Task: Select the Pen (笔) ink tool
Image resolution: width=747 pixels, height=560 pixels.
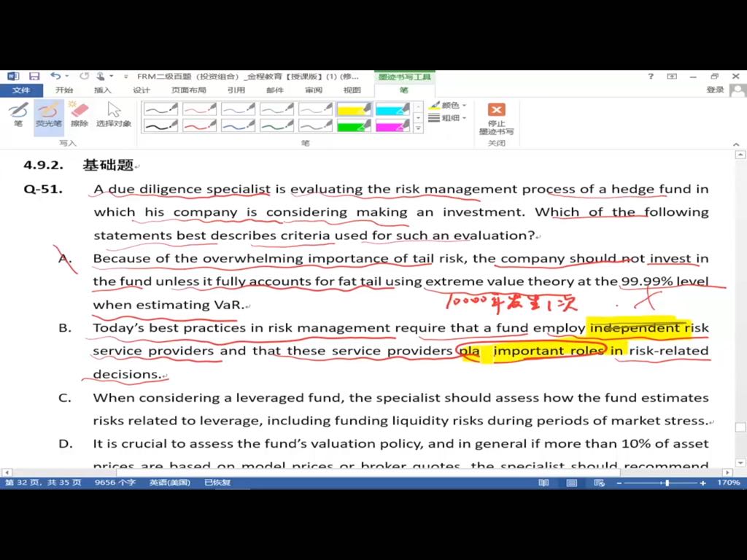Action: 18,114
